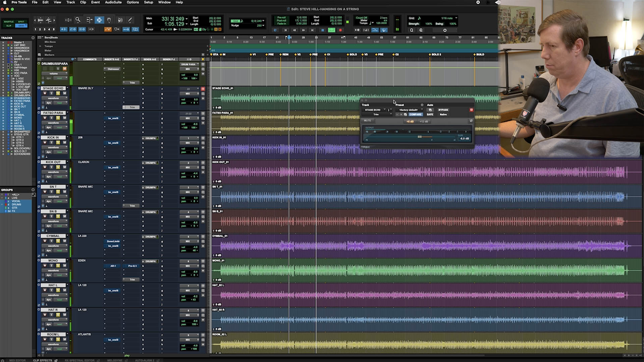Click the orange Tab to Transients icon
Viewport: 644px width, 362px height.
(x=108, y=29)
